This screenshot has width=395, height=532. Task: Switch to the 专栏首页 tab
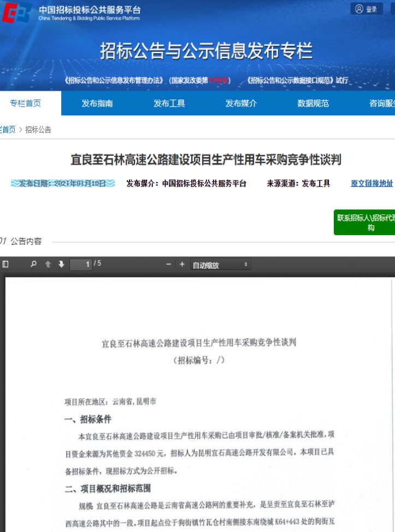click(x=26, y=103)
